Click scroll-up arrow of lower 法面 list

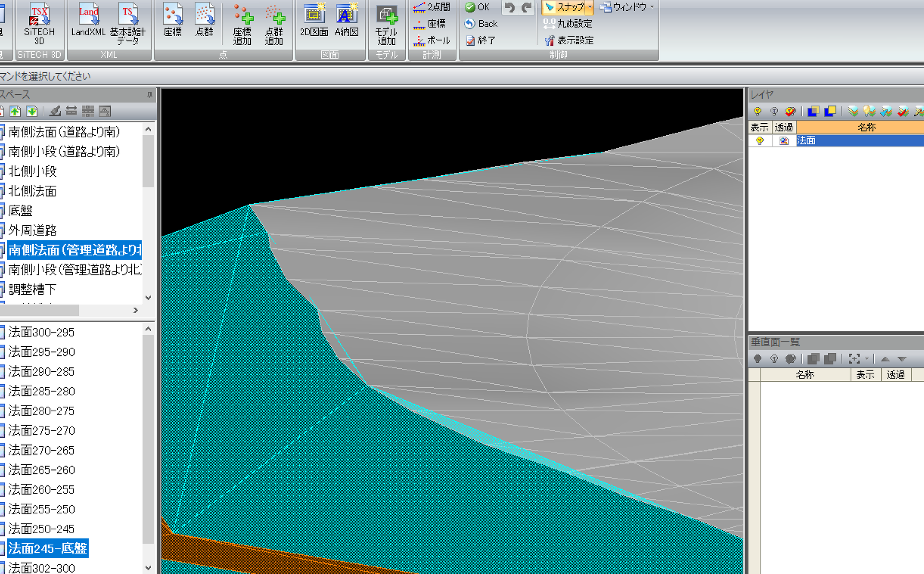pos(148,329)
